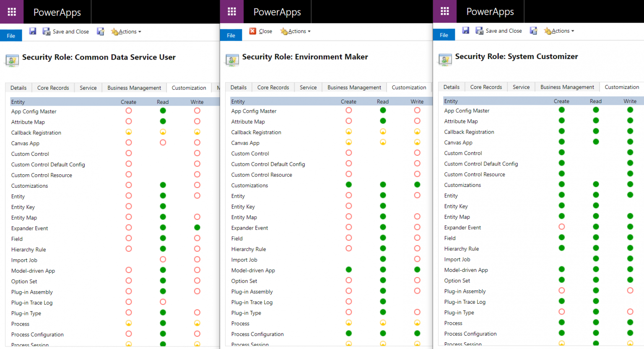Click Read column header in Environment Maker role
The height and width of the screenshot is (349, 644).
coord(383,101)
